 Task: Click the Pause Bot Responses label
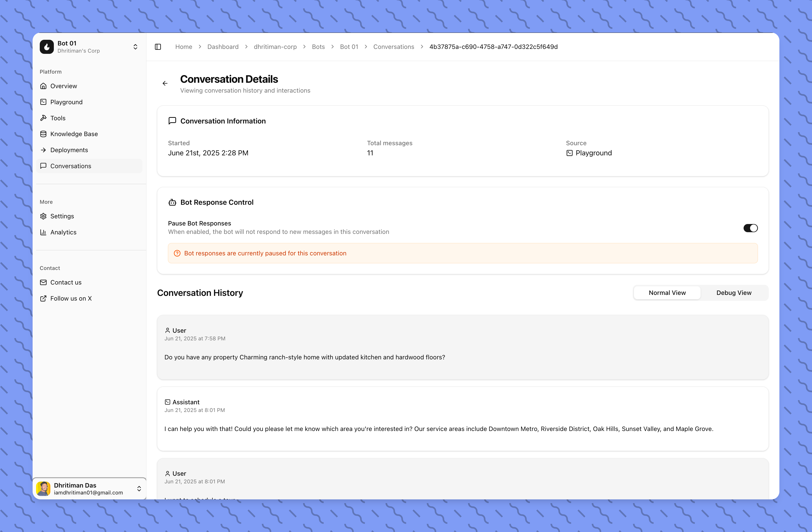point(199,224)
